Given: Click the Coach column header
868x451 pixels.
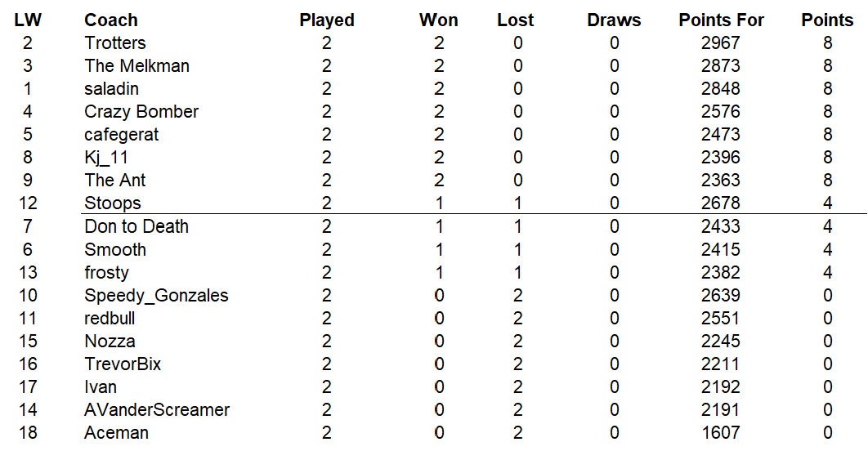Looking at the screenshot, I should coord(111,20).
